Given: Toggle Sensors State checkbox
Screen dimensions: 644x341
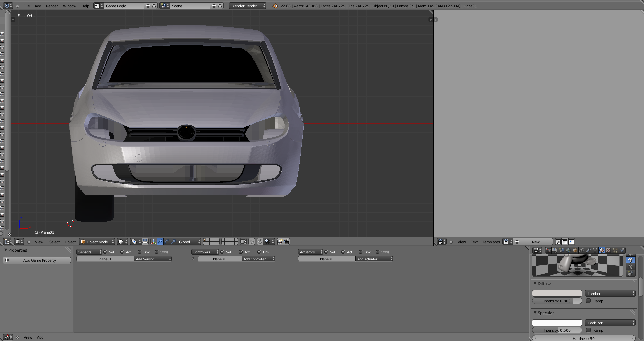Looking at the screenshot, I should click(157, 252).
